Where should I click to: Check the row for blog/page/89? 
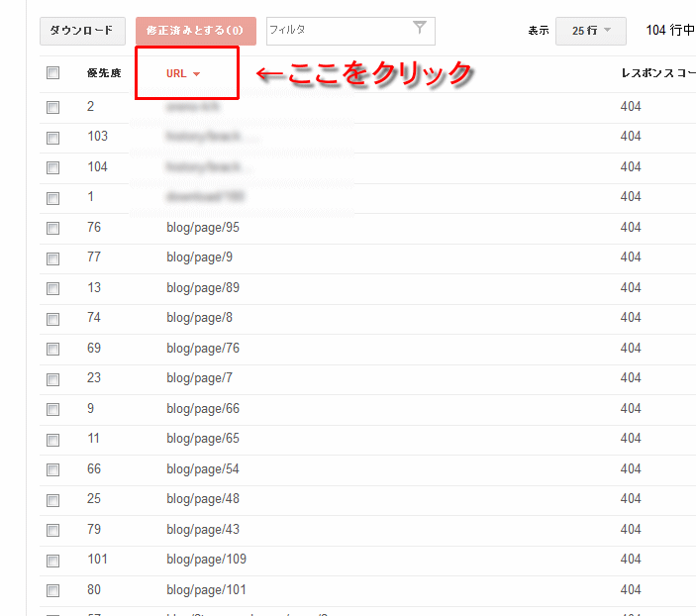coord(52,288)
